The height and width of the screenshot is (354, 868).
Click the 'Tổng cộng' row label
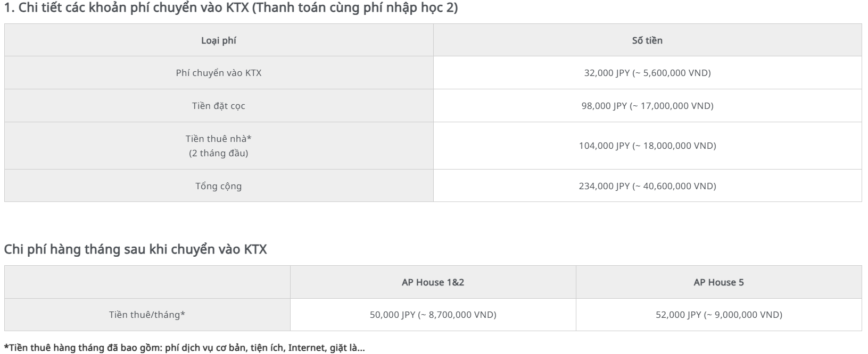pos(219,186)
